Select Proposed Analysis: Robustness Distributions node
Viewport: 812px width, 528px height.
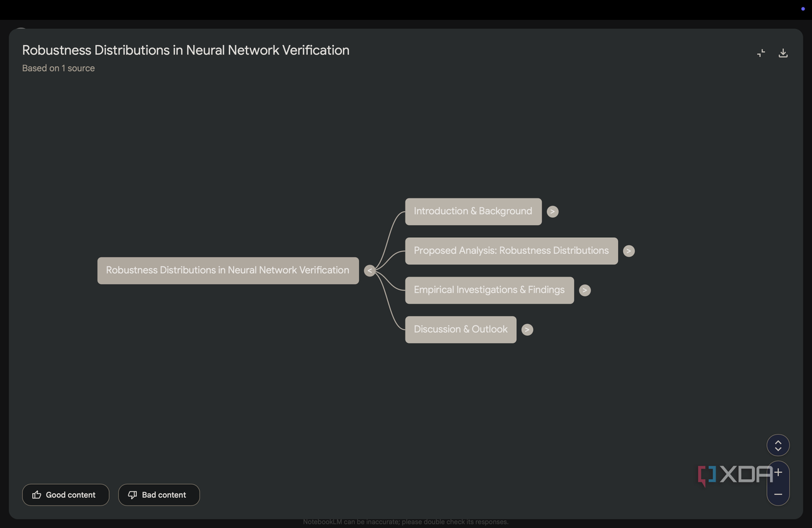tap(512, 251)
